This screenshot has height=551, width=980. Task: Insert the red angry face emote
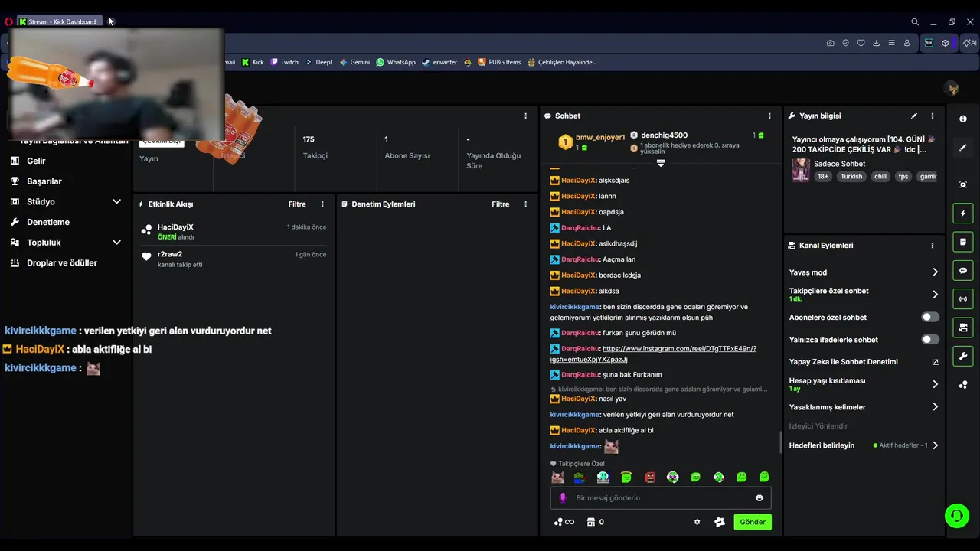pos(649,477)
